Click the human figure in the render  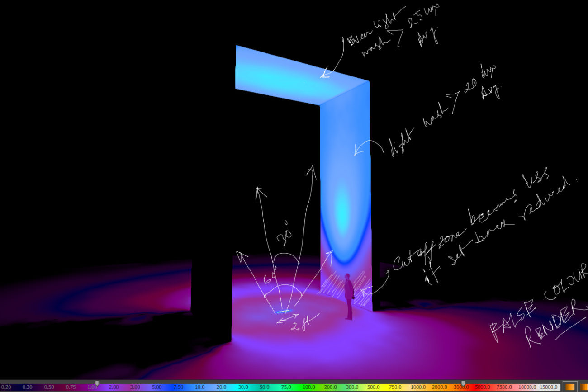pyautogui.click(x=349, y=296)
